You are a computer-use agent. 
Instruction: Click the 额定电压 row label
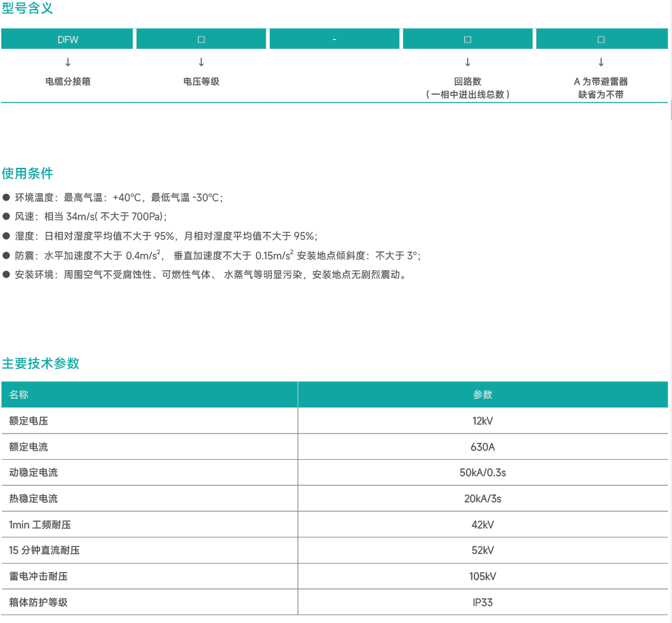29,421
